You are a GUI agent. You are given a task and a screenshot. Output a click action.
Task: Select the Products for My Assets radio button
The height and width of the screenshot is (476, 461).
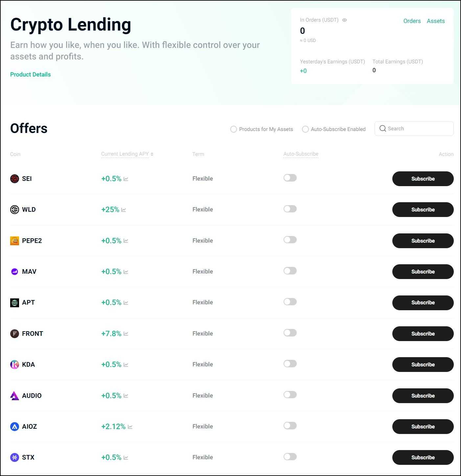[x=234, y=129]
